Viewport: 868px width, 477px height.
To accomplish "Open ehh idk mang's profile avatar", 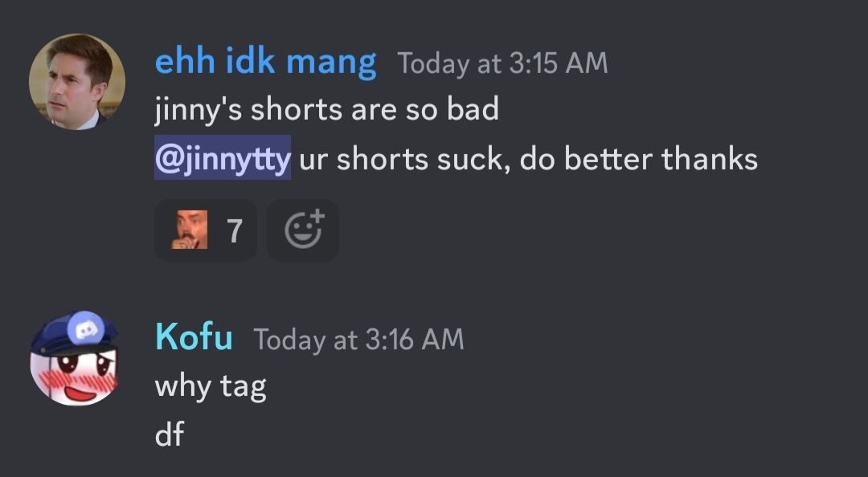I will click(x=76, y=82).
